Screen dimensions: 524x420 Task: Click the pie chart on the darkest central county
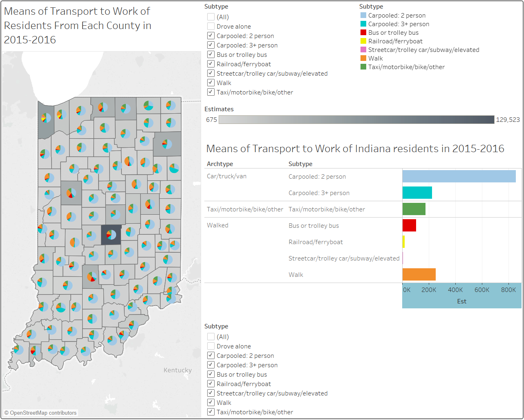click(x=111, y=235)
